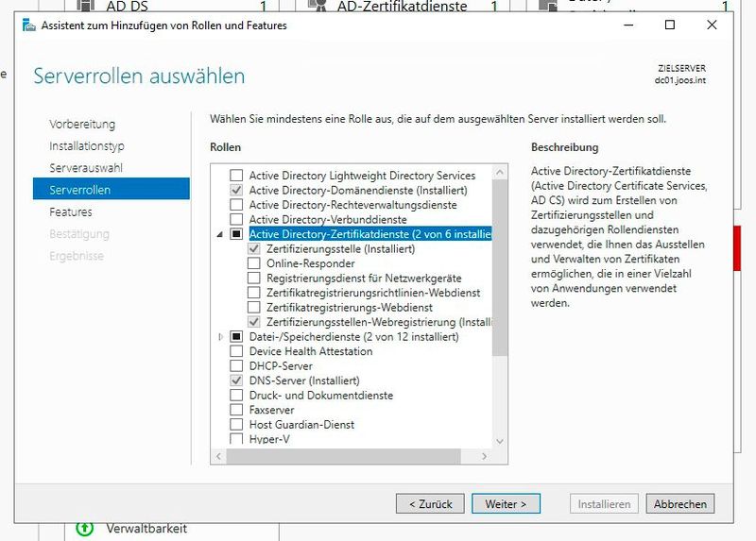Click the horizontal scrollbar right arrow
Viewport: 756px width, 541px height.
pos(484,456)
